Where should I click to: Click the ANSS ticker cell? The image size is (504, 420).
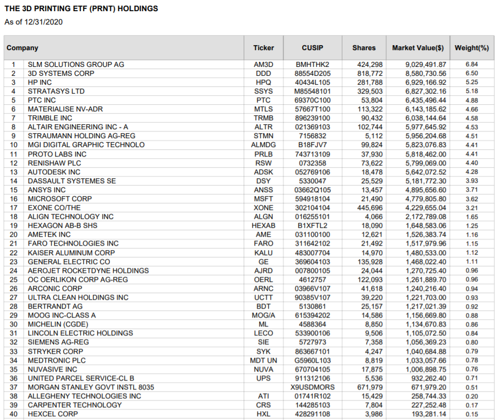coord(264,190)
